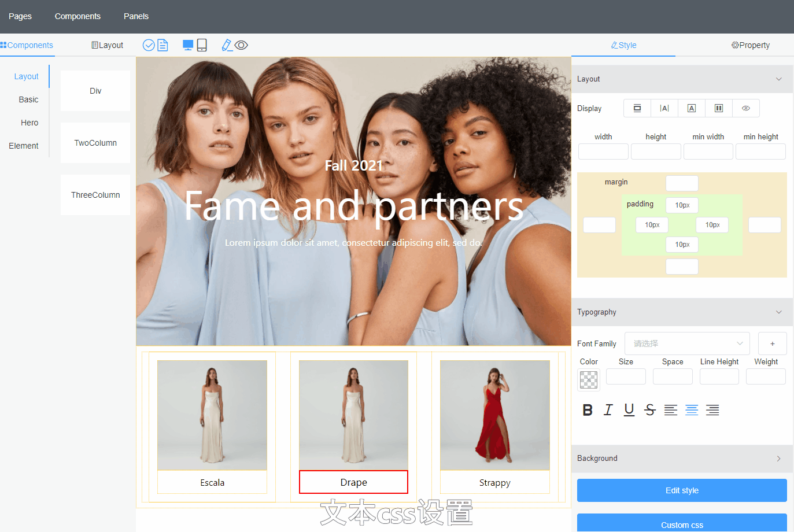The width and height of the screenshot is (794, 532).
Task: Click the height input field
Action: pos(656,152)
